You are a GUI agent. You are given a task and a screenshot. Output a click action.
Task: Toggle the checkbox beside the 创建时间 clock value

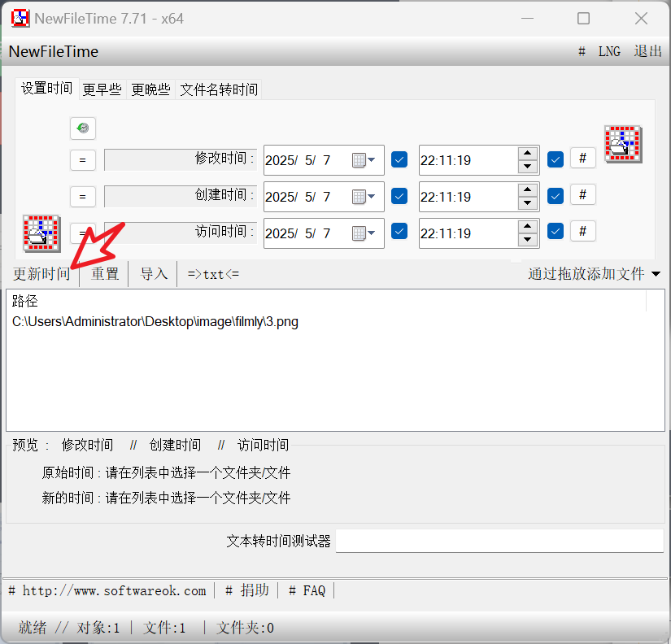coord(555,194)
